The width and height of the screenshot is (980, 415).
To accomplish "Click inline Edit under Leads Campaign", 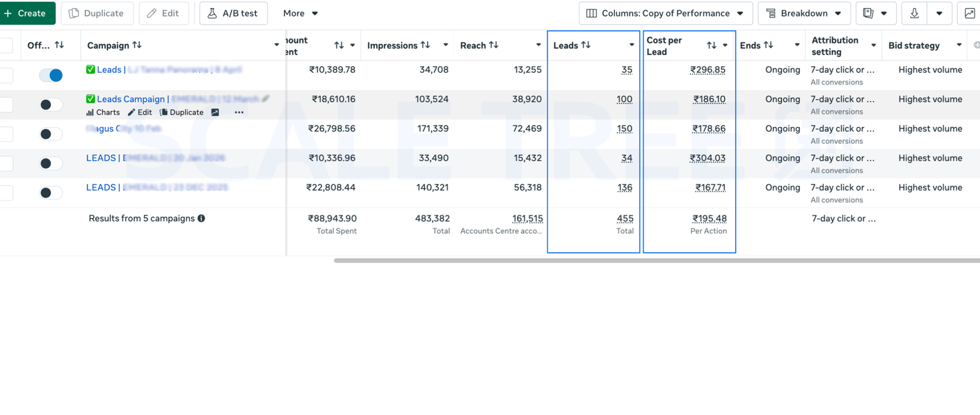I will [x=140, y=113].
